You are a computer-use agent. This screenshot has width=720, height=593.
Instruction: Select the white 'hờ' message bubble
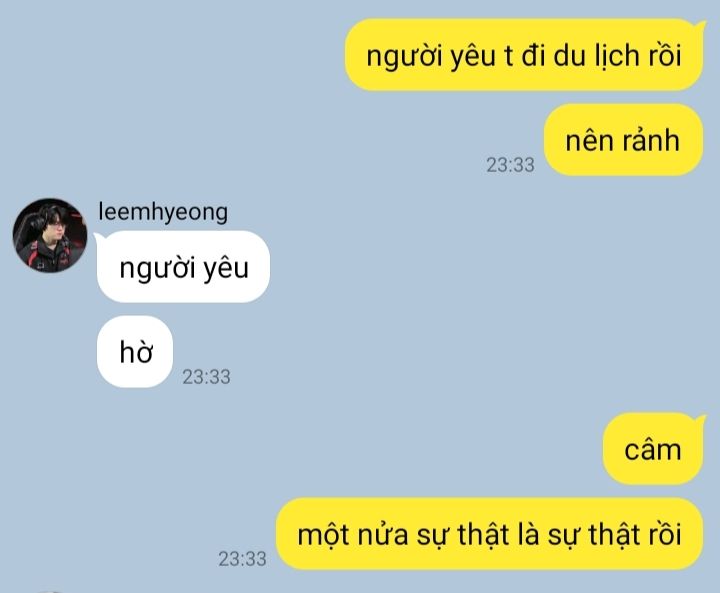click(135, 352)
